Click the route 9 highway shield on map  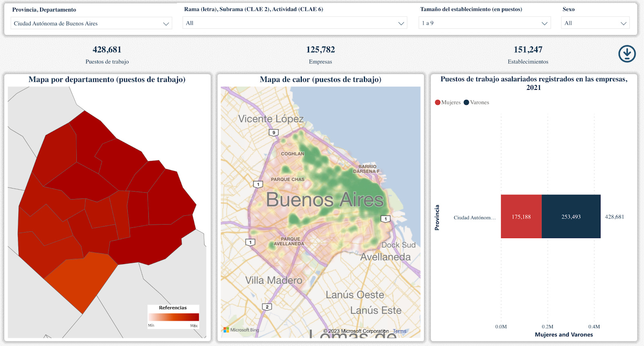click(x=274, y=133)
